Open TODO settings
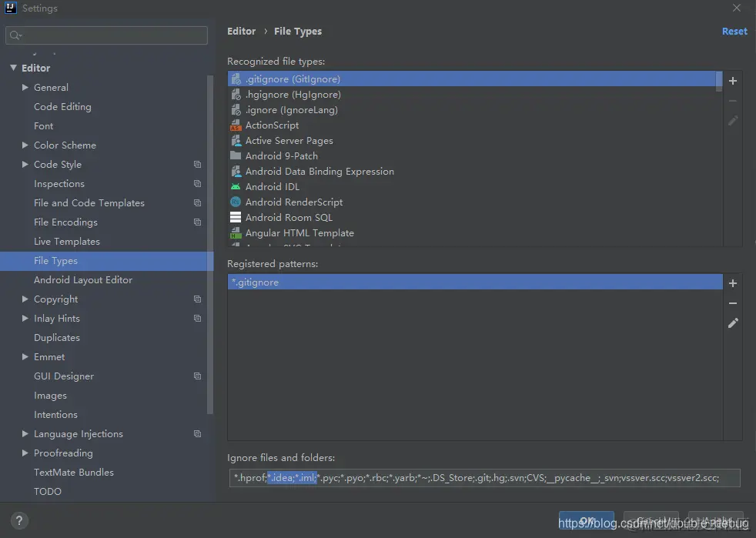The height and width of the screenshot is (538, 756). tap(47, 492)
